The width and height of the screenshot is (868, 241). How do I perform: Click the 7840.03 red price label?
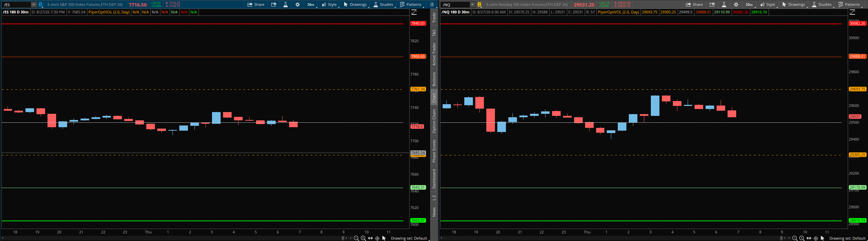[x=418, y=23]
